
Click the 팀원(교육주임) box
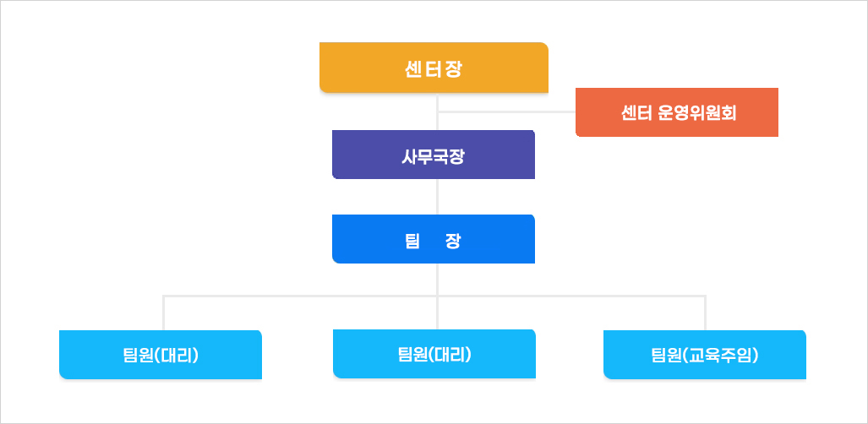tap(705, 354)
